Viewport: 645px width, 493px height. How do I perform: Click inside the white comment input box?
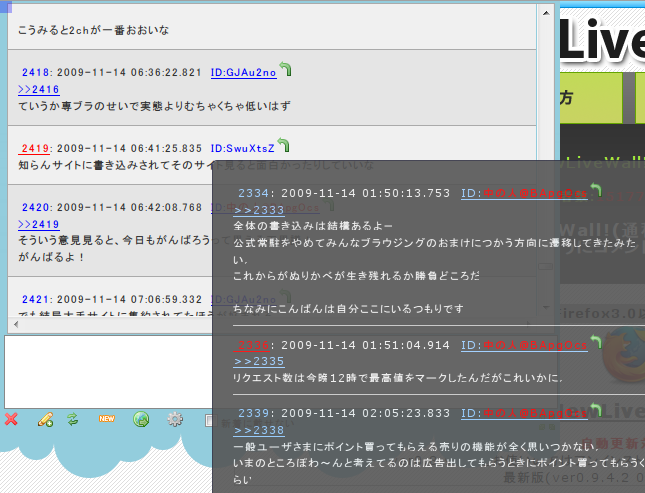(x=108, y=372)
